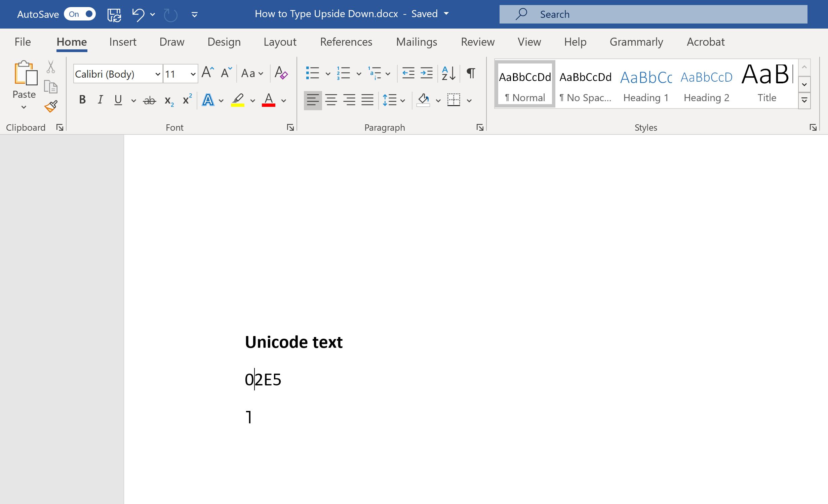Open the References ribbon tab
828x504 pixels.
346,41
